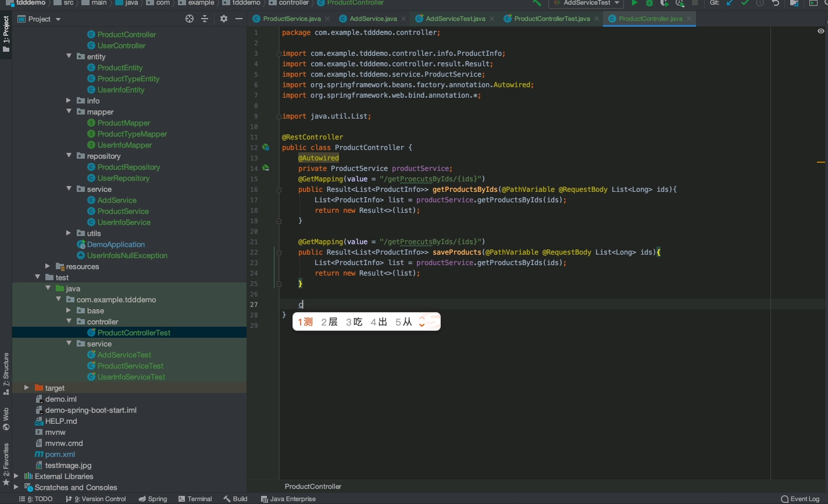This screenshot has width=828, height=504.
Task: Switch to the AddService.java tab
Action: [373, 19]
